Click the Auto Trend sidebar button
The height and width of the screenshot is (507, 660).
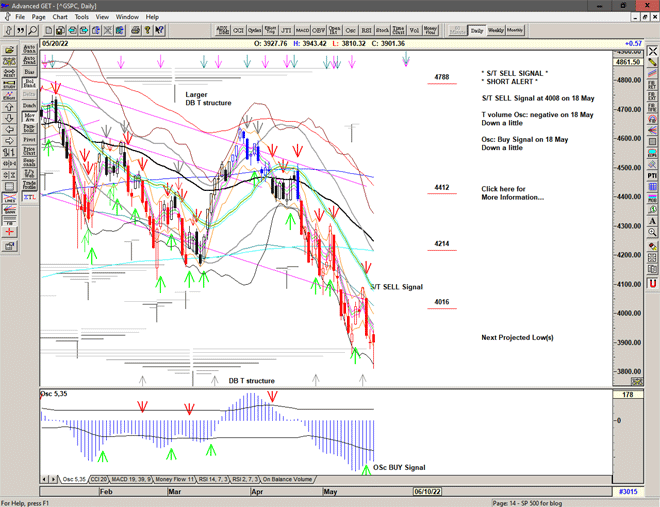click(29, 60)
